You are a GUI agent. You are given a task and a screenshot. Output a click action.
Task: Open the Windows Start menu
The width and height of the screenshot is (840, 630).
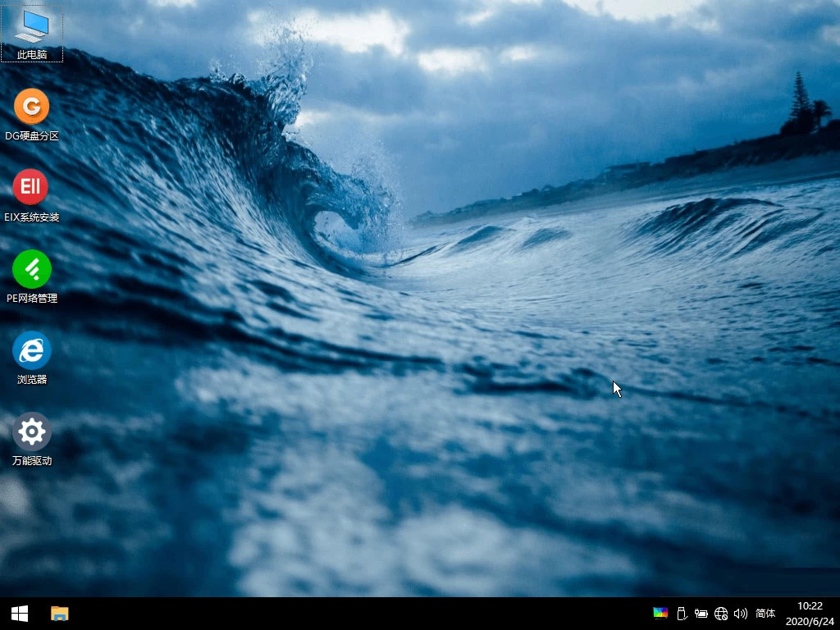(20, 614)
